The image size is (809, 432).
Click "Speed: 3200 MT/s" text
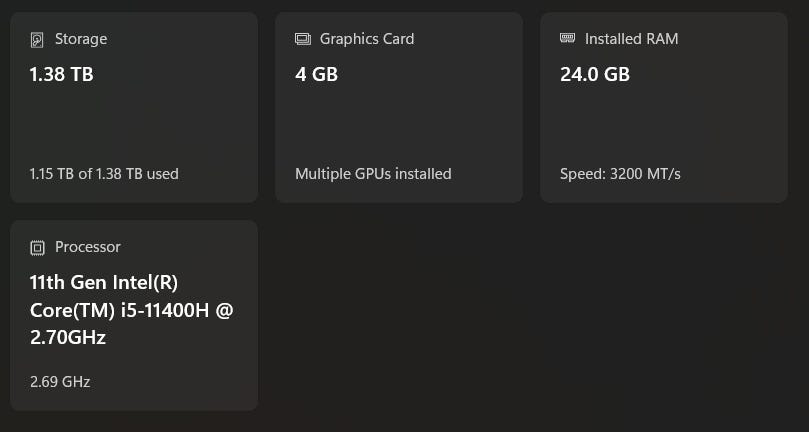point(620,174)
